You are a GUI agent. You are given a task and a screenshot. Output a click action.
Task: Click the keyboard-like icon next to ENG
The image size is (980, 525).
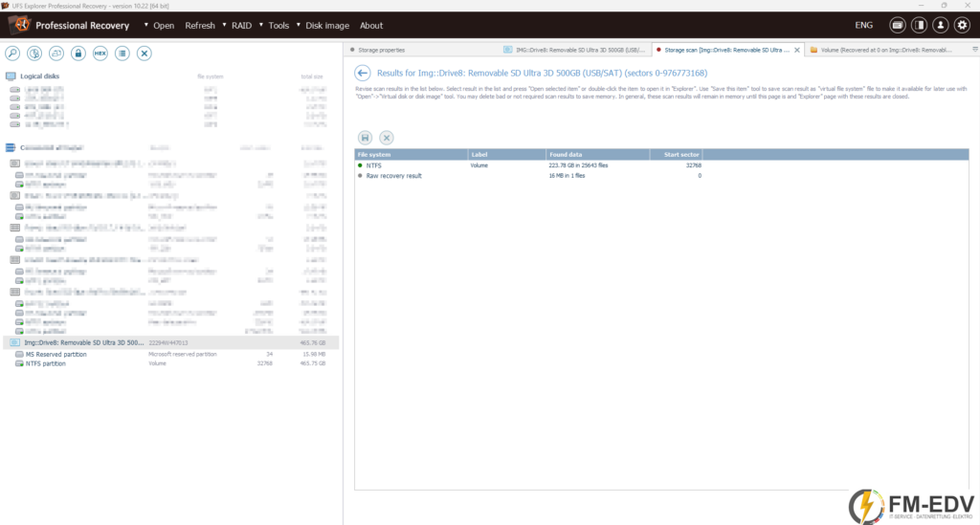898,25
